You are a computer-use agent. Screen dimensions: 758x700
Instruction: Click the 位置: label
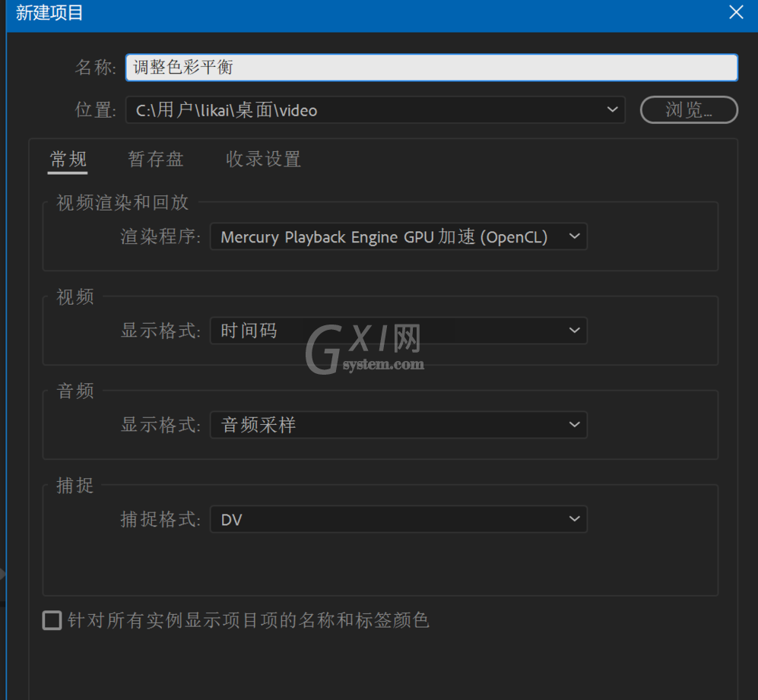(x=95, y=109)
